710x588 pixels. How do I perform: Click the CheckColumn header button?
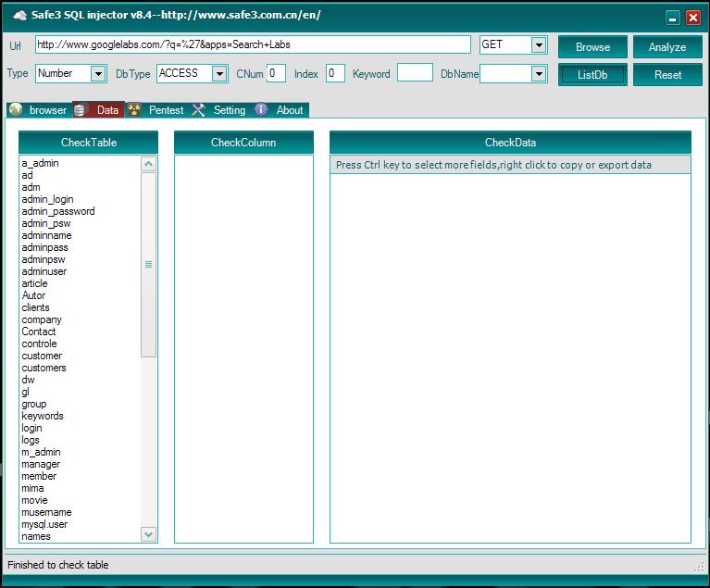tap(243, 143)
